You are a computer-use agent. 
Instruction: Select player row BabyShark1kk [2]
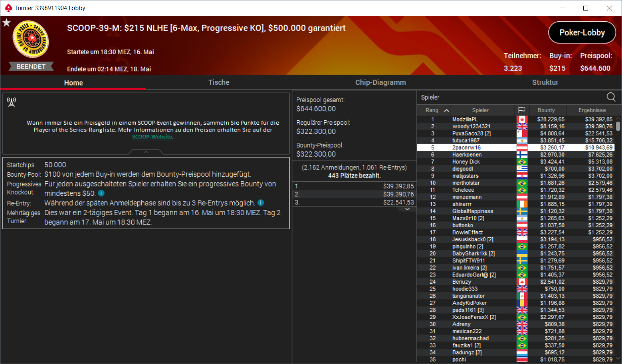tap(516, 253)
